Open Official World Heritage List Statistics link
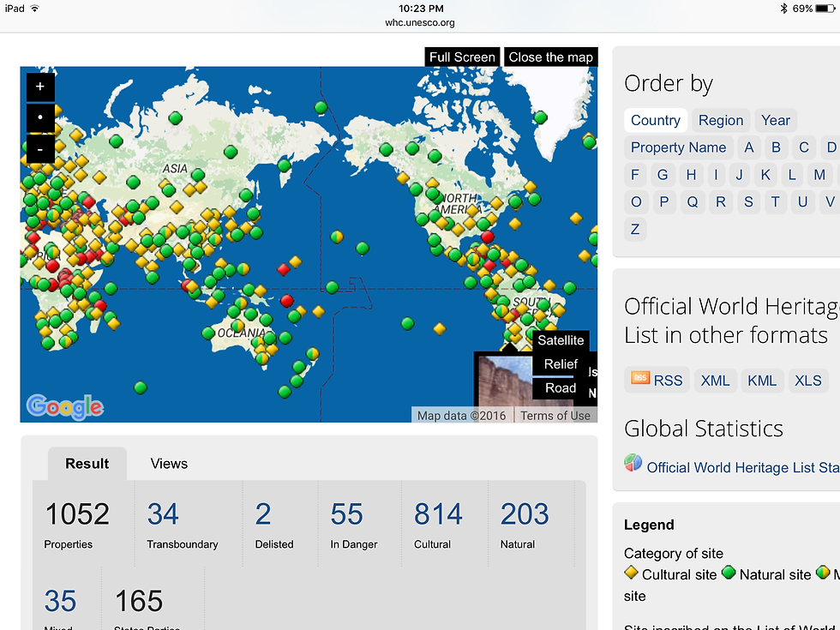The height and width of the screenshot is (630, 840). point(742,468)
